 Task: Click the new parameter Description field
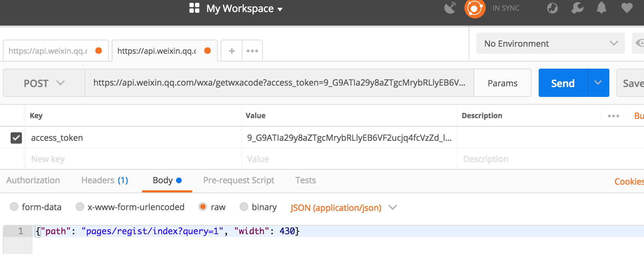tap(551, 159)
